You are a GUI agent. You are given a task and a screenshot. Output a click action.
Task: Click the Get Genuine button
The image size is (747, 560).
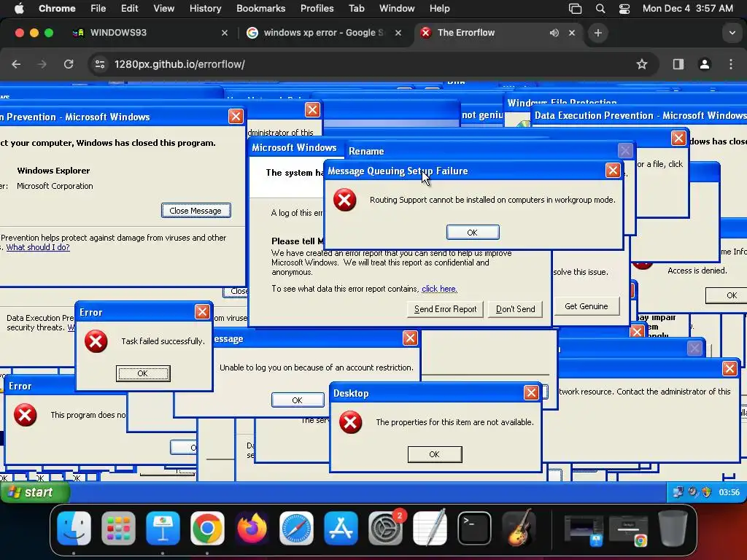[587, 306]
